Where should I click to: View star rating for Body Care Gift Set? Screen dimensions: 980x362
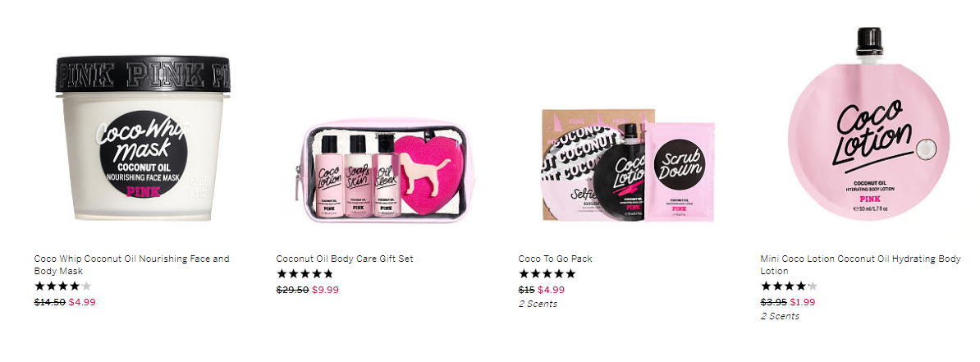pyautogui.click(x=305, y=274)
